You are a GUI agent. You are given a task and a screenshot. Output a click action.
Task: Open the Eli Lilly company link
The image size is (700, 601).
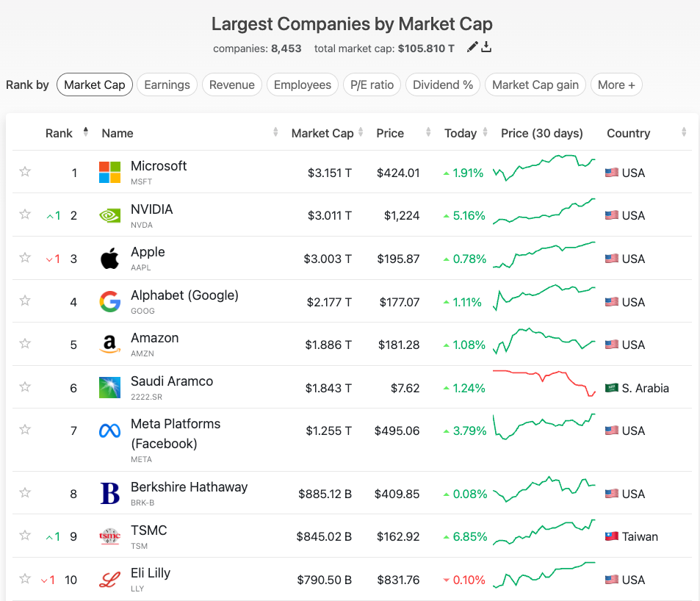tap(151, 573)
